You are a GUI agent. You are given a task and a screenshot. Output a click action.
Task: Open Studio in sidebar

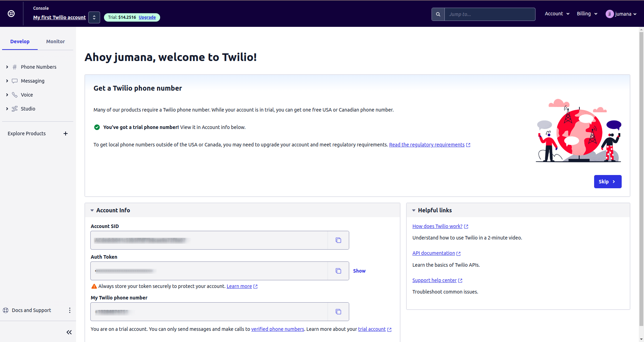pos(28,109)
